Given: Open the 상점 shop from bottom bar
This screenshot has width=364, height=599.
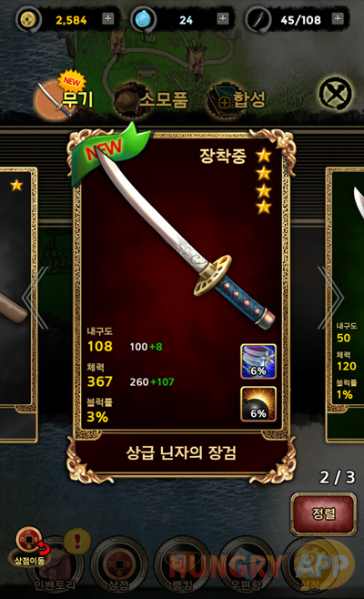Looking at the screenshot, I should pos(119,566).
